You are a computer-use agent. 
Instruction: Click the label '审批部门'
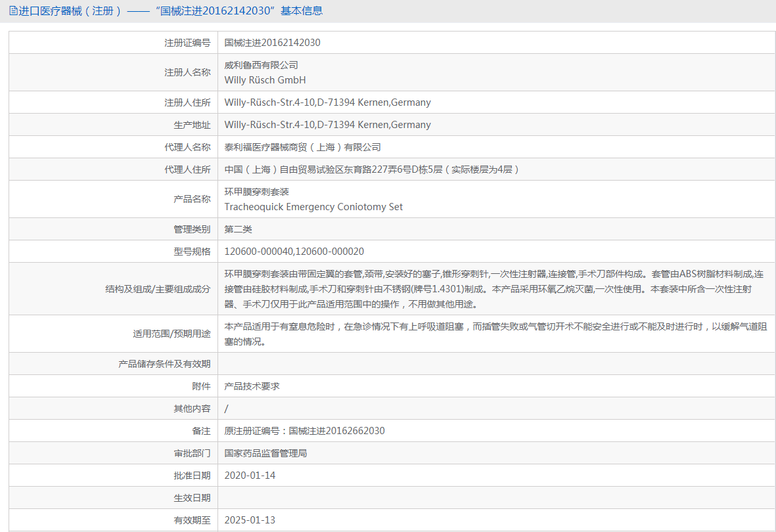point(192,453)
